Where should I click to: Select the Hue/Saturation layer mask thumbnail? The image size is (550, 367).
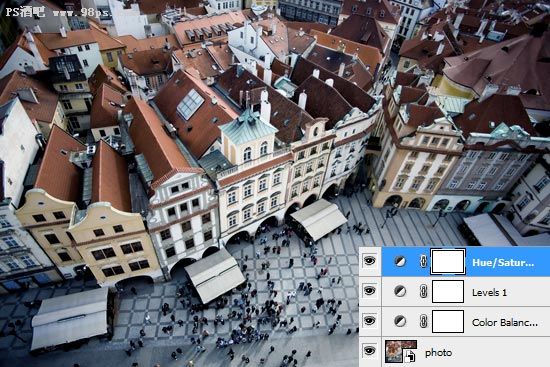[448, 261]
